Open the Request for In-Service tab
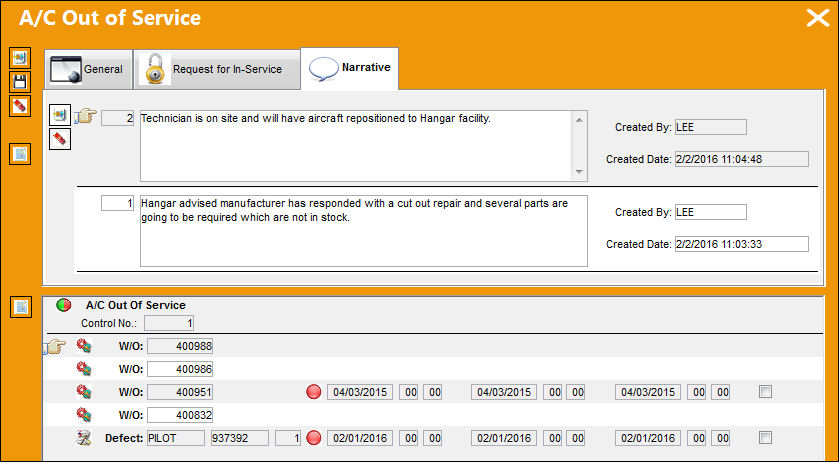This screenshot has width=839, height=462. (217, 70)
